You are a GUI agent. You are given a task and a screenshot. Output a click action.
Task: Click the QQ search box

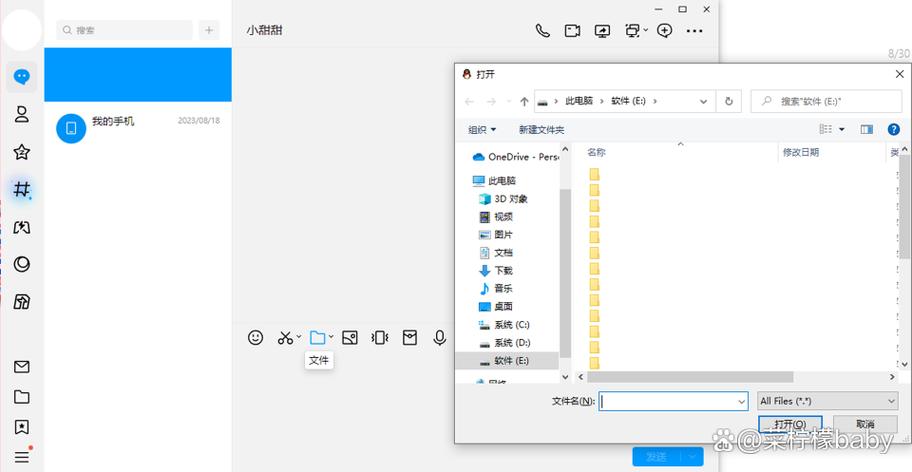124,30
